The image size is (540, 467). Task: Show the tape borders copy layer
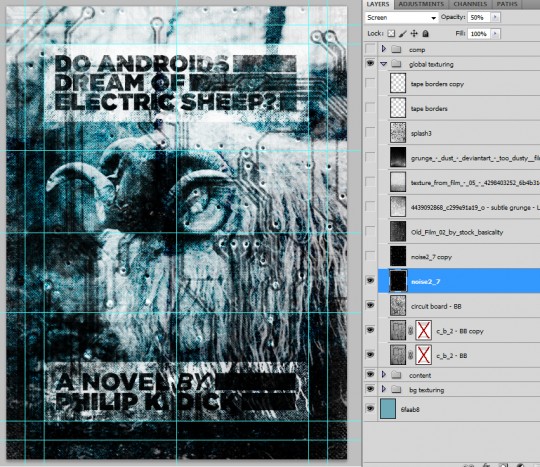click(x=370, y=83)
